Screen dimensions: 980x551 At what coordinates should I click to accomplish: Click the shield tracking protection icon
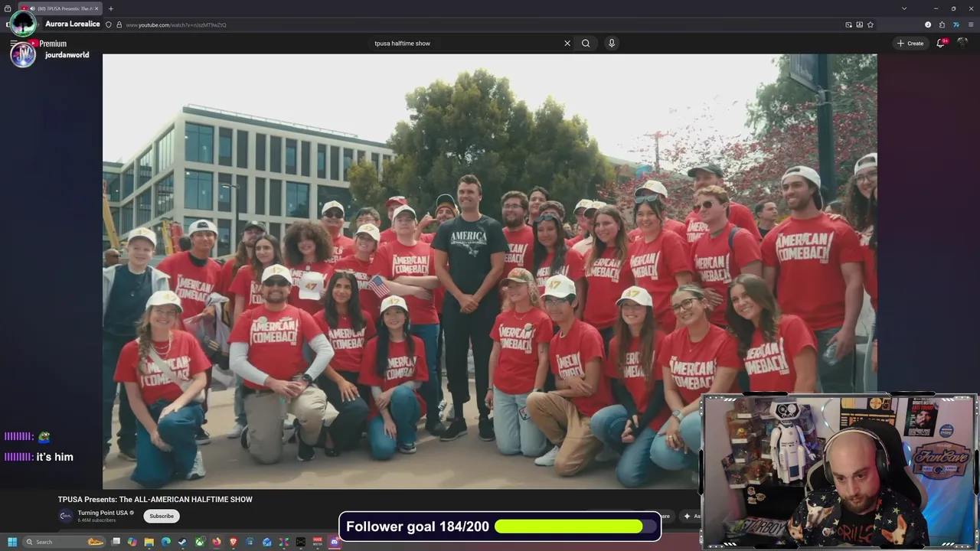(x=109, y=24)
